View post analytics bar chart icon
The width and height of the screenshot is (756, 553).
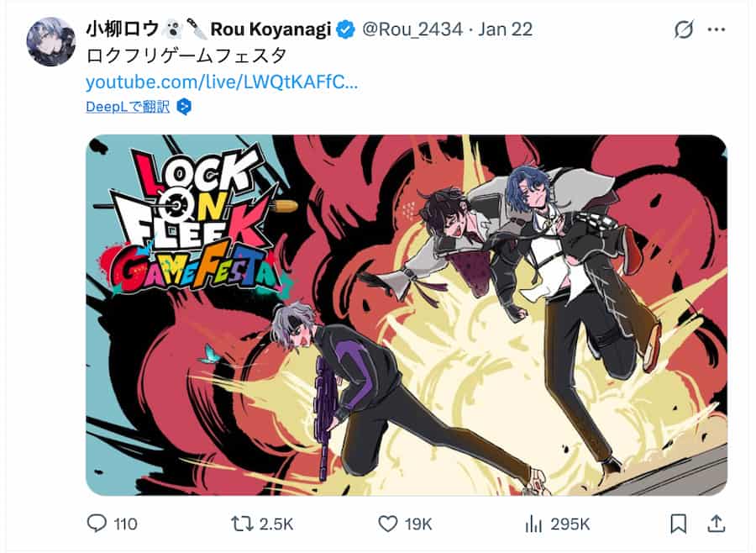[534, 524]
